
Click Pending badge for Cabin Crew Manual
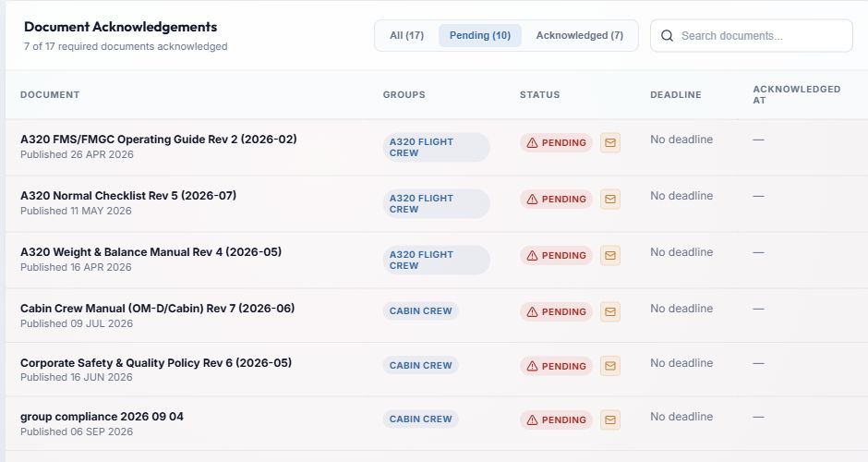[556, 312]
